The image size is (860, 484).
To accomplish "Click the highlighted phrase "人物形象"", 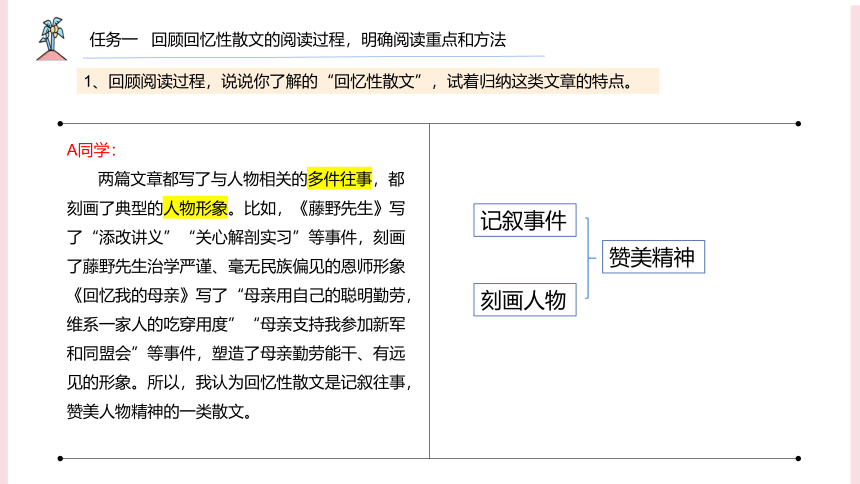I will coord(195,208).
